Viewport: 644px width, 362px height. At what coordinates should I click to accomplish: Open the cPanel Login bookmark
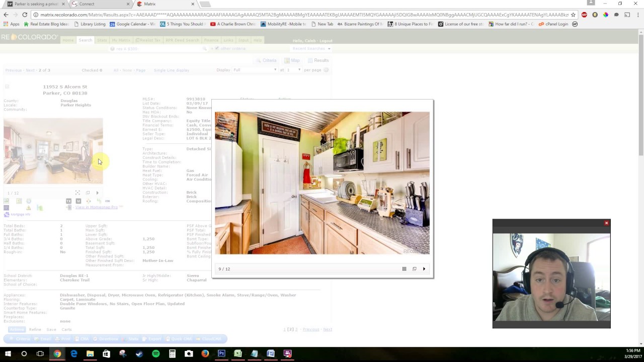click(x=553, y=24)
